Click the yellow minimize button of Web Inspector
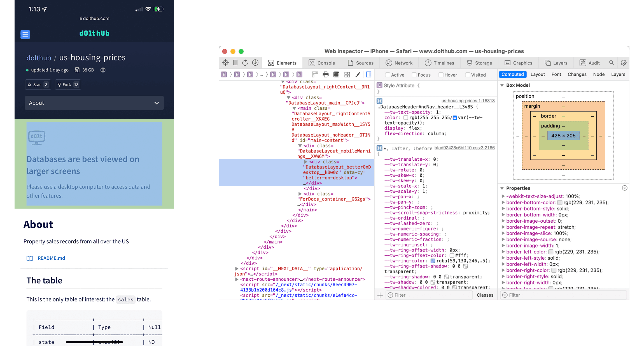This screenshot has width=644, height=346. [x=233, y=51]
